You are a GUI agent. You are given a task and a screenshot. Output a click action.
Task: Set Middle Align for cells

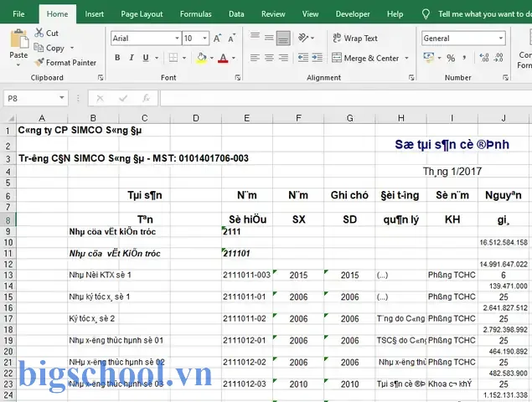(270, 38)
